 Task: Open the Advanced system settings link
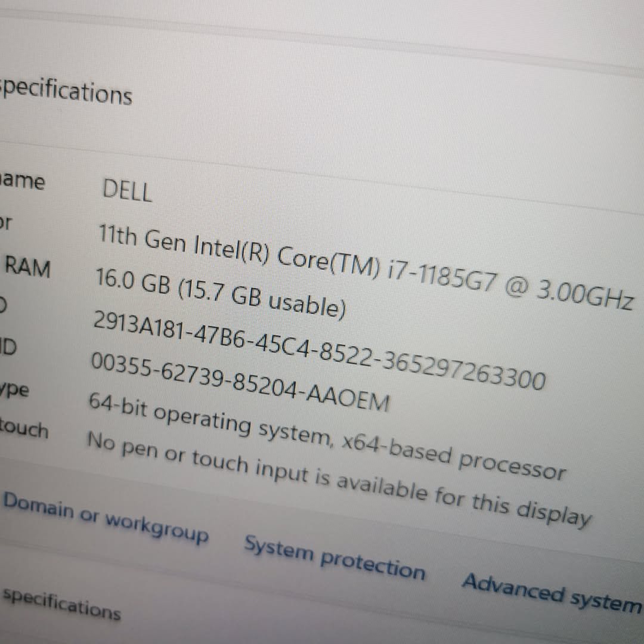tap(552, 593)
